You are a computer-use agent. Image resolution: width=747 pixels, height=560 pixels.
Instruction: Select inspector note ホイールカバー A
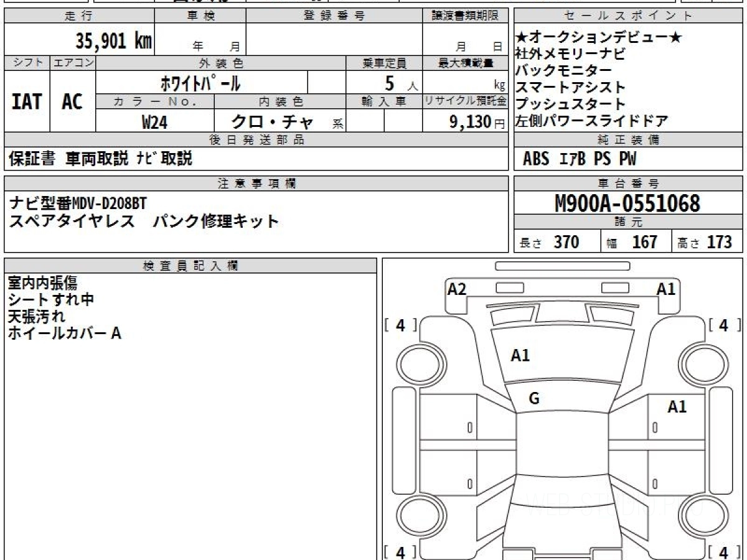tap(64, 334)
